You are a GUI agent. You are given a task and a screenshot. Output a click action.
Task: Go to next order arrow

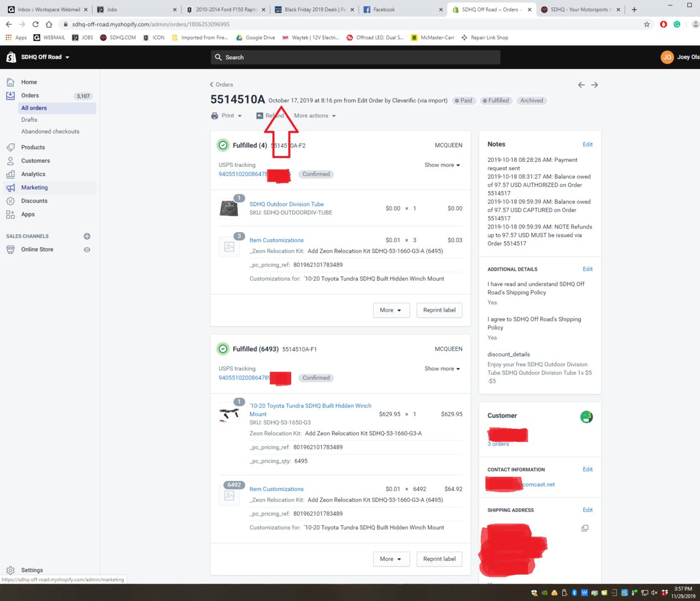594,85
